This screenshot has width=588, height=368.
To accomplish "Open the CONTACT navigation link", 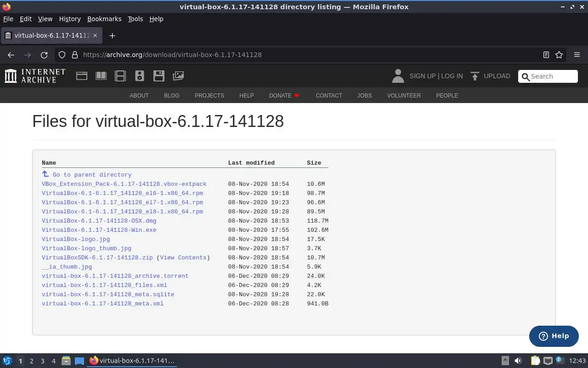I will [x=329, y=96].
